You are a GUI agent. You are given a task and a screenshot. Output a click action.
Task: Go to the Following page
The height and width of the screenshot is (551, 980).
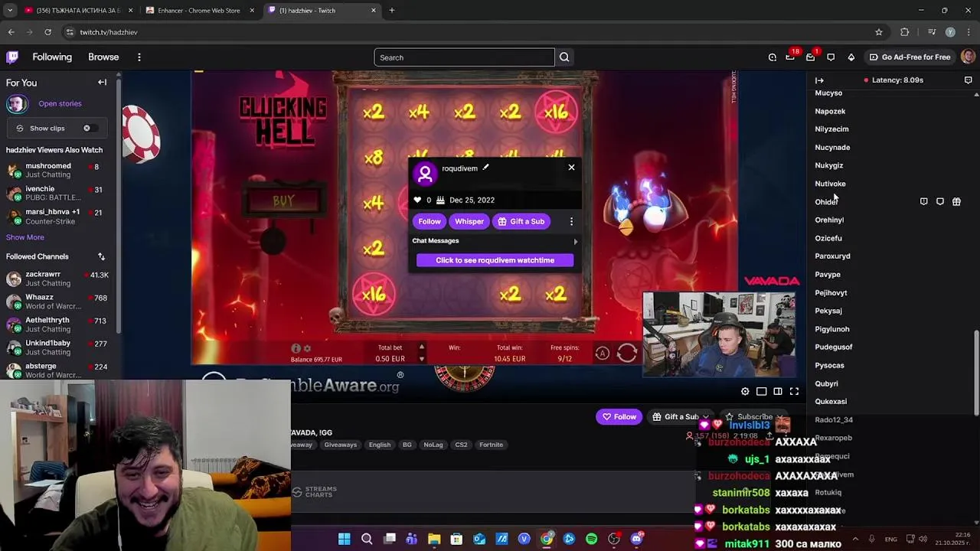(x=52, y=57)
